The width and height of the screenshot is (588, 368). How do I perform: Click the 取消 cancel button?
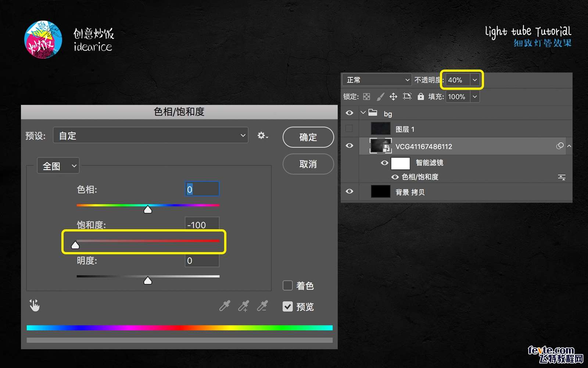(x=308, y=164)
